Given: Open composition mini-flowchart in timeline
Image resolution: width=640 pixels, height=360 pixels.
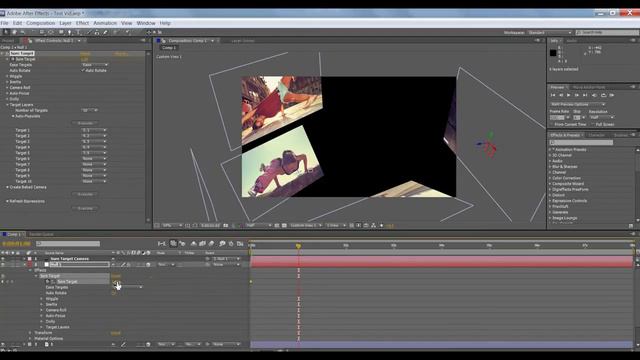Looking at the screenshot, I should [x=162, y=244].
